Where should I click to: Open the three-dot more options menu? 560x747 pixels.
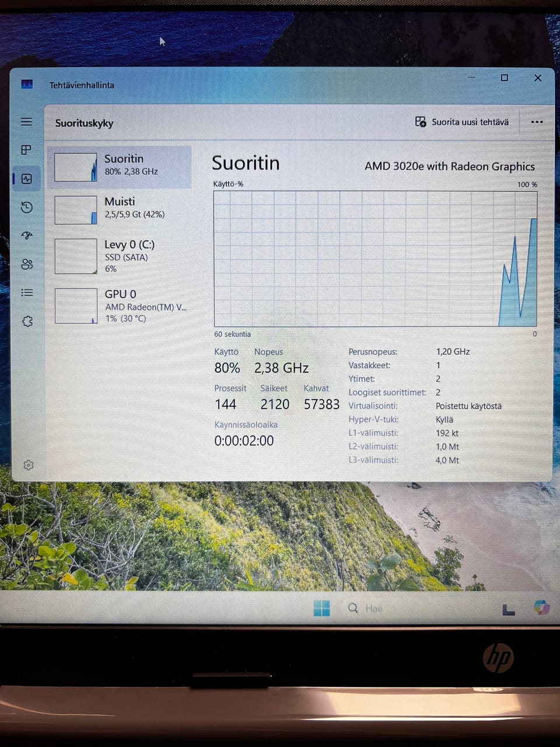click(537, 122)
